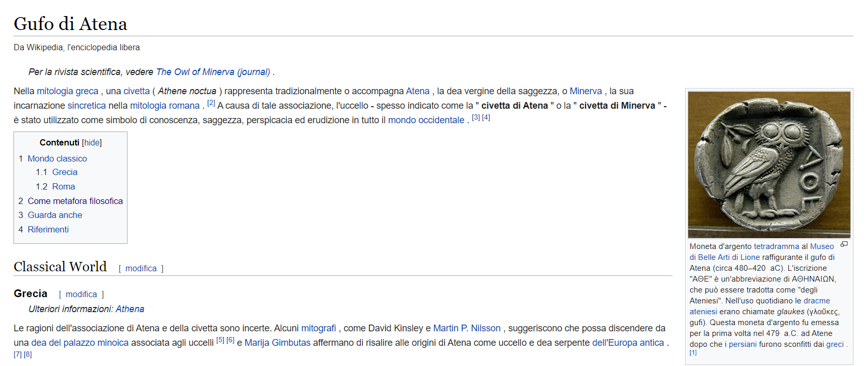Screen dimensions: 868x366
Task: Open the Martin P. Nilsson link
Action: pyautogui.click(x=467, y=328)
